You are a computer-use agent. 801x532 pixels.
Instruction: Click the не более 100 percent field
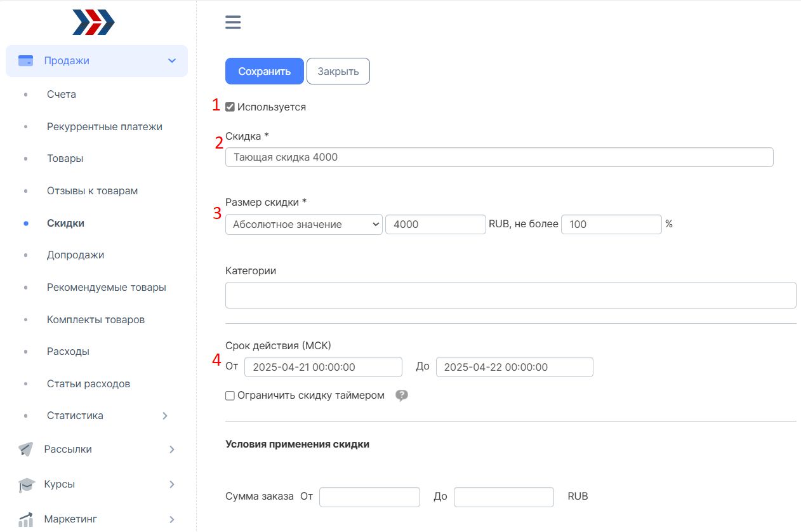[x=612, y=224]
